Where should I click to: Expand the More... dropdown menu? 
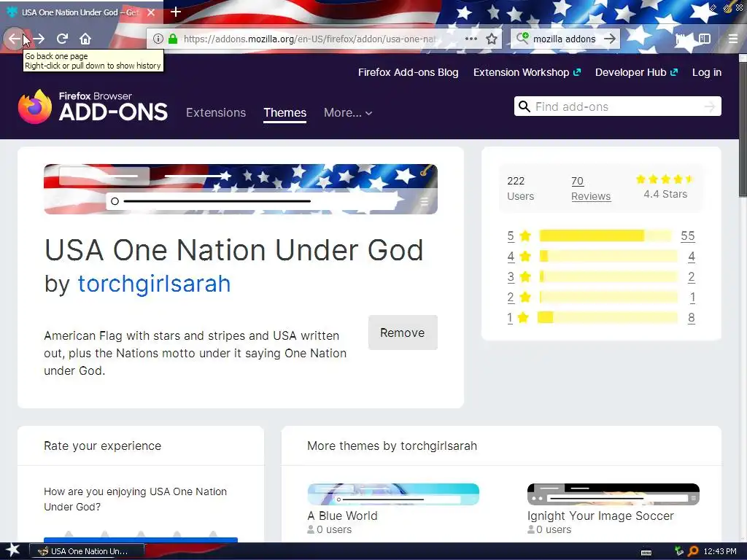pyautogui.click(x=348, y=112)
